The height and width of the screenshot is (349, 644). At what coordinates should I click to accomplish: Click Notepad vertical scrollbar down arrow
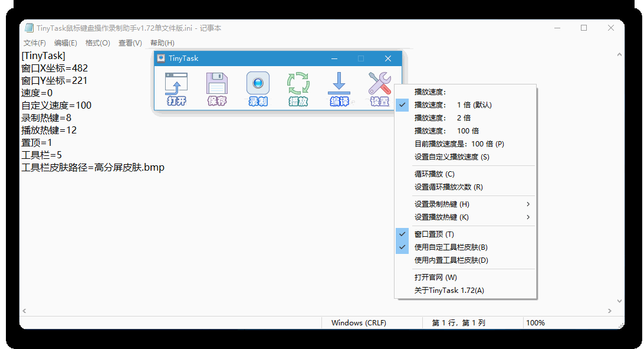point(619,301)
